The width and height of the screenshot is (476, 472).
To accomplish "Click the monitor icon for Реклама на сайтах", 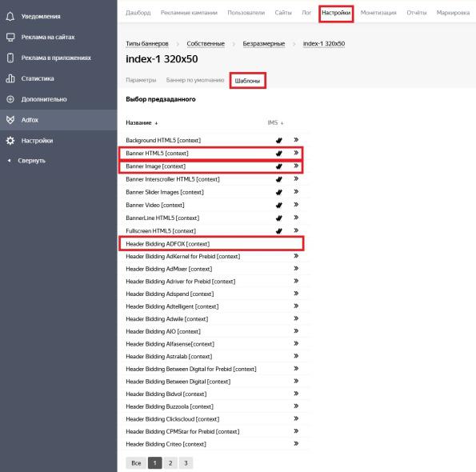I will click(x=10, y=37).
